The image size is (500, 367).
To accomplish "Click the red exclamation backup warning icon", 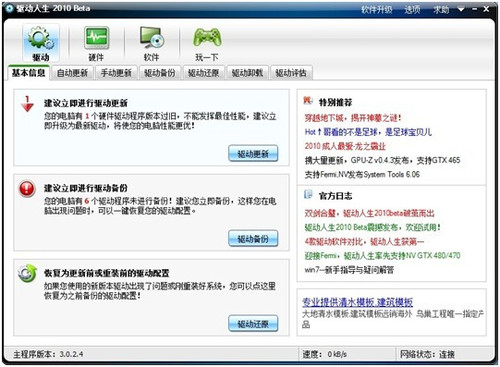I will pyautogui.click(x=27, y=189).
